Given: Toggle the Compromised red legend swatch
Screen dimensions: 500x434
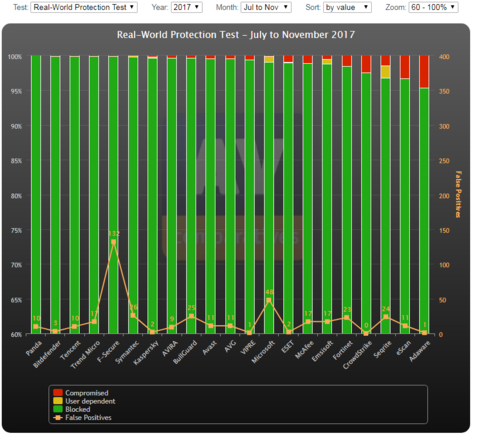Looking at the screenshot, I should tap(58, 392).
